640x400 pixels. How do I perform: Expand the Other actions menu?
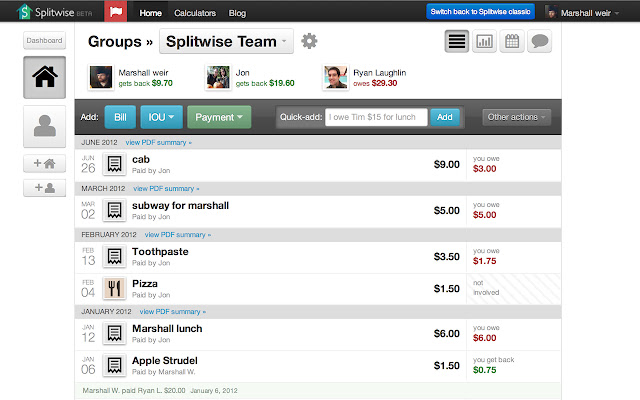[516, 117]
